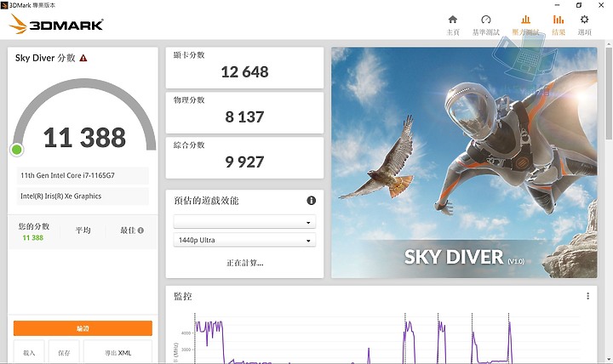This screenshot has width=613, height=364.
Task: Click the overall score 11 388
Action: 84,138
